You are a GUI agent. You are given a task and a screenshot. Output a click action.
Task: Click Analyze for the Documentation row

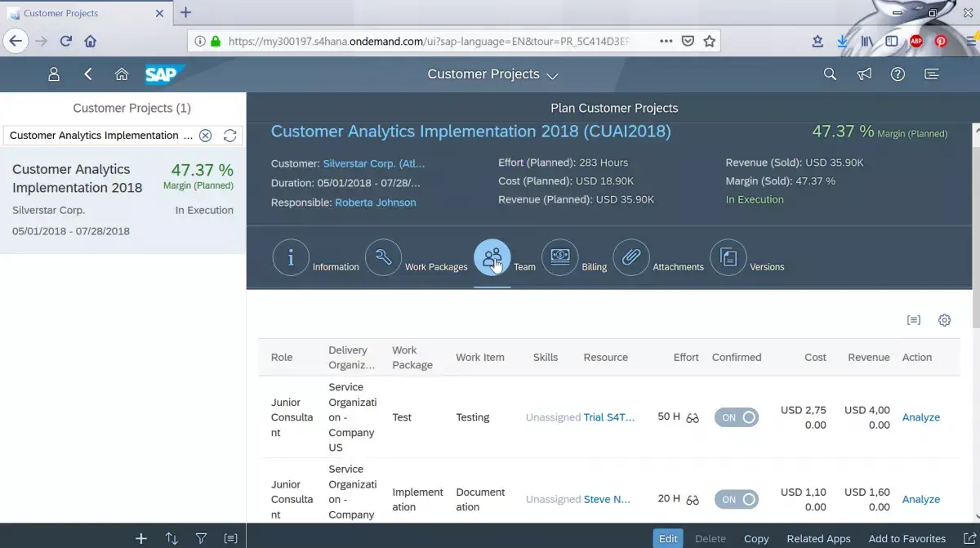click(921, 499)
